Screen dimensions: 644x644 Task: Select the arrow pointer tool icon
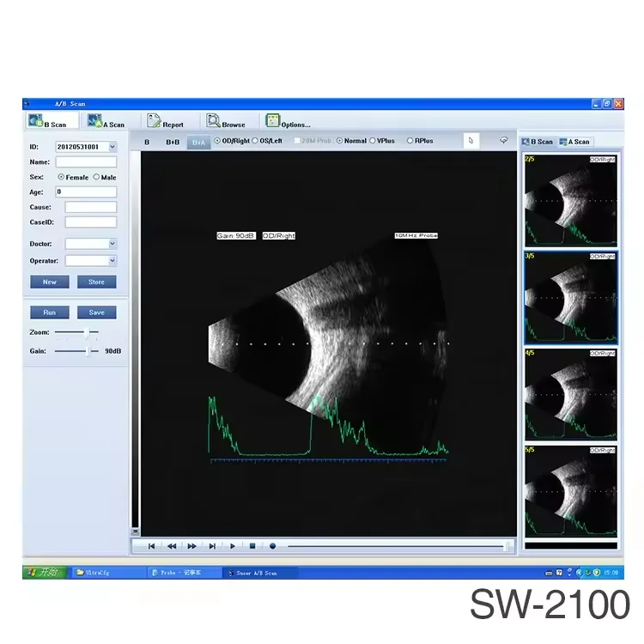(x=471, y=141)
